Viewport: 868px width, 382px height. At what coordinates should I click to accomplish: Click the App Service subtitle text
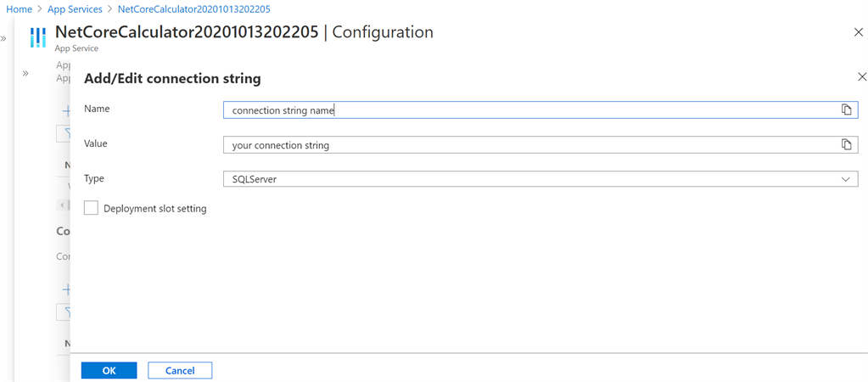click(76, 48)
